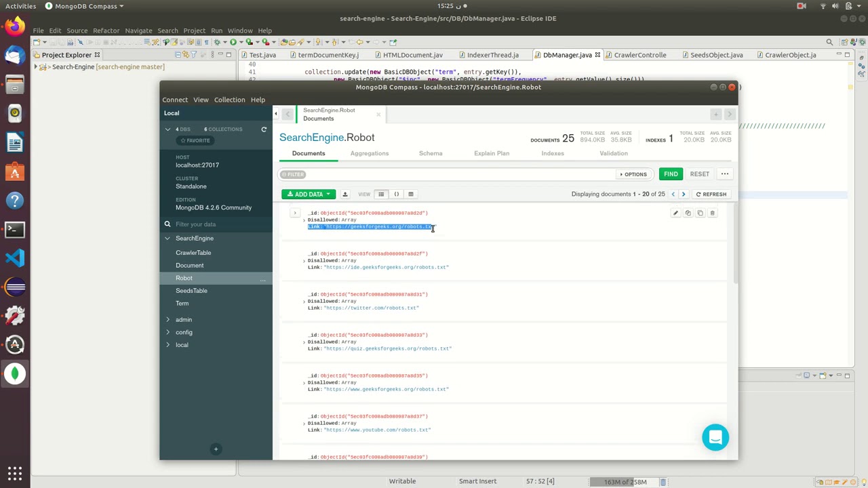Expand Search-Engine project in Project Explorer

pos(36,67)
